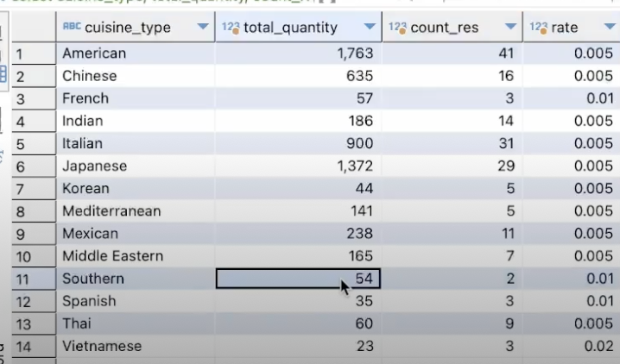620x364 pixels.
Task: Select the total_quantity column header
Action: pyautogui.click(x=299, y=27)
